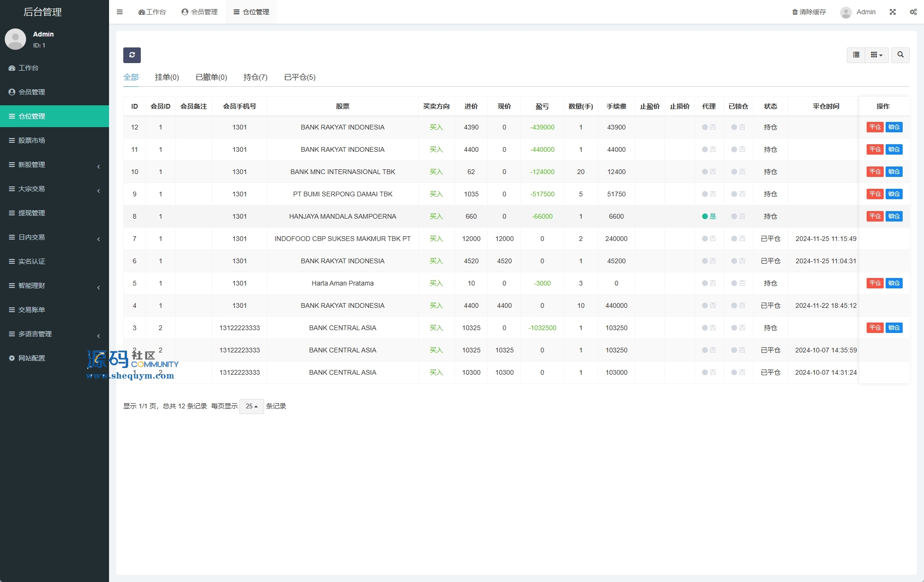Click Admin avatar in top header
The width and height of the screenshot is (924, 582).
[846, 12]
